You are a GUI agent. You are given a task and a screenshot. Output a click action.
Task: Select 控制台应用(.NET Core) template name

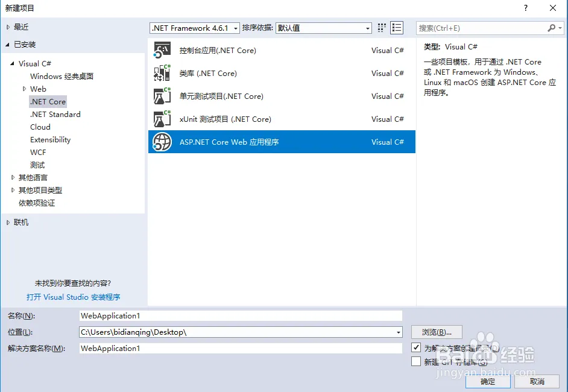click(218, 51)
